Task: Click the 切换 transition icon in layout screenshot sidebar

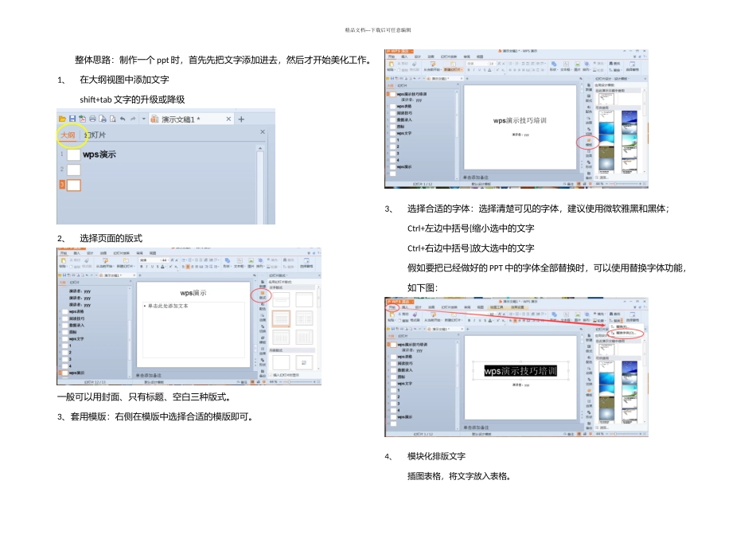Action: click(263, 329)
